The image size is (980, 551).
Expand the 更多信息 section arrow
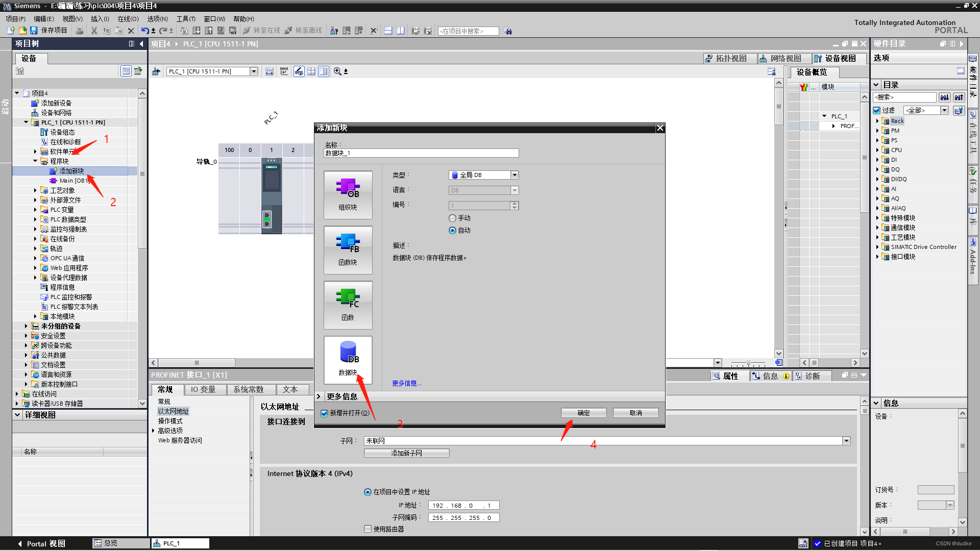318,396
